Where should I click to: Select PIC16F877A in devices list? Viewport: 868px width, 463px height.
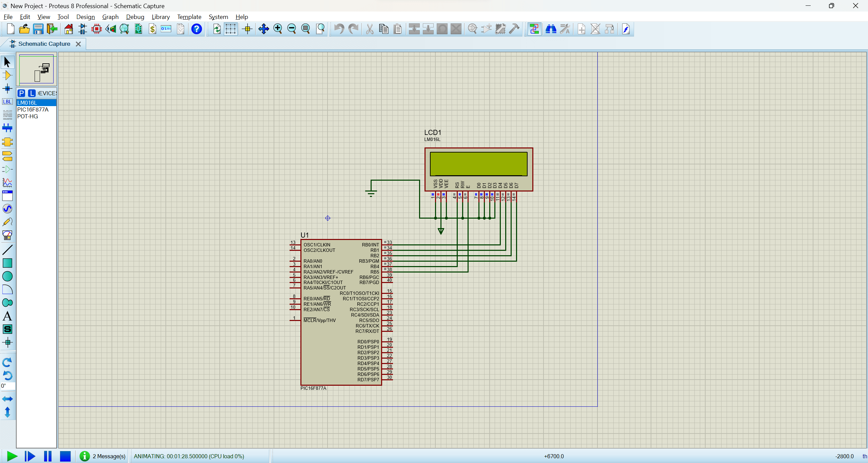[x=33, y=109]
